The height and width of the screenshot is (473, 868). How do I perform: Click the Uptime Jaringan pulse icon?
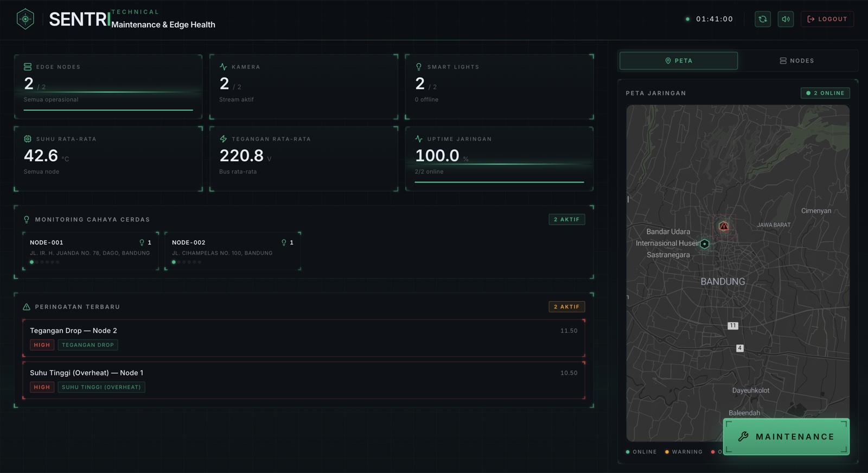click(419, 139)
